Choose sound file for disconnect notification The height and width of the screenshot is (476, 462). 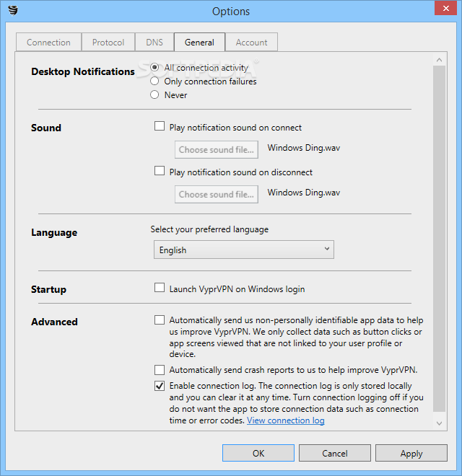[217, 194]
